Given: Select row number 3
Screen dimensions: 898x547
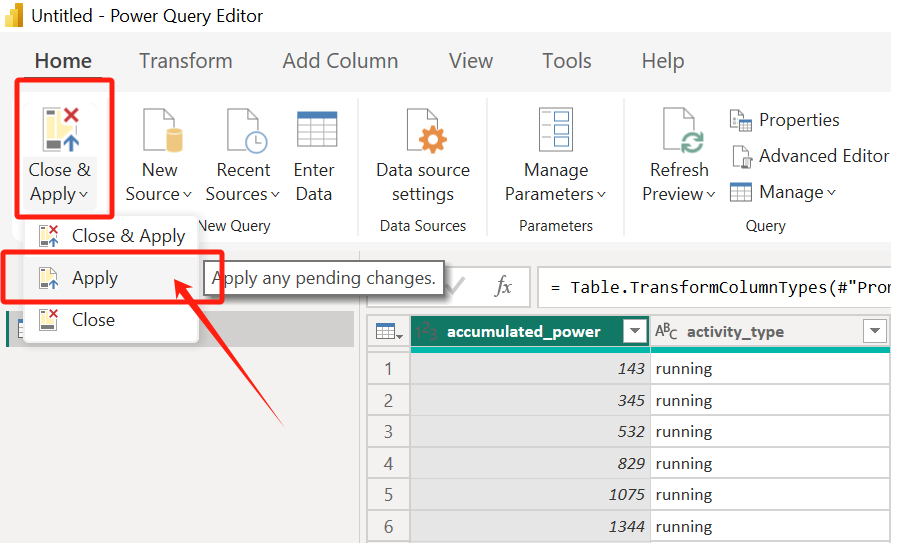Looking at the screenshot, I should click(388, 432).
